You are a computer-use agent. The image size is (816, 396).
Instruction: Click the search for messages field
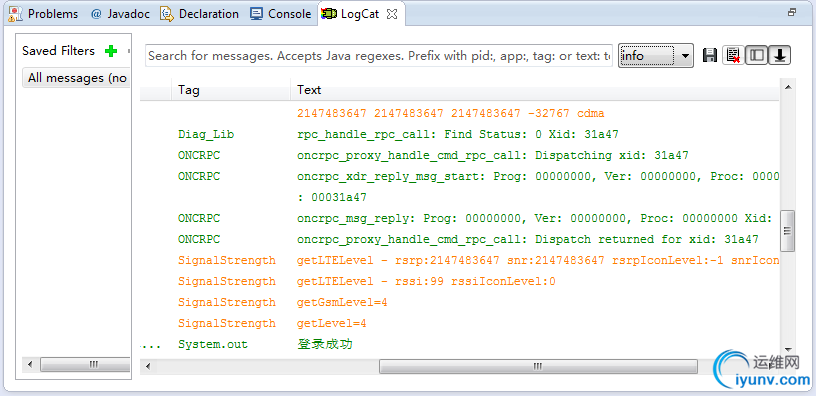pyautogui.click(x=379, y=56)
